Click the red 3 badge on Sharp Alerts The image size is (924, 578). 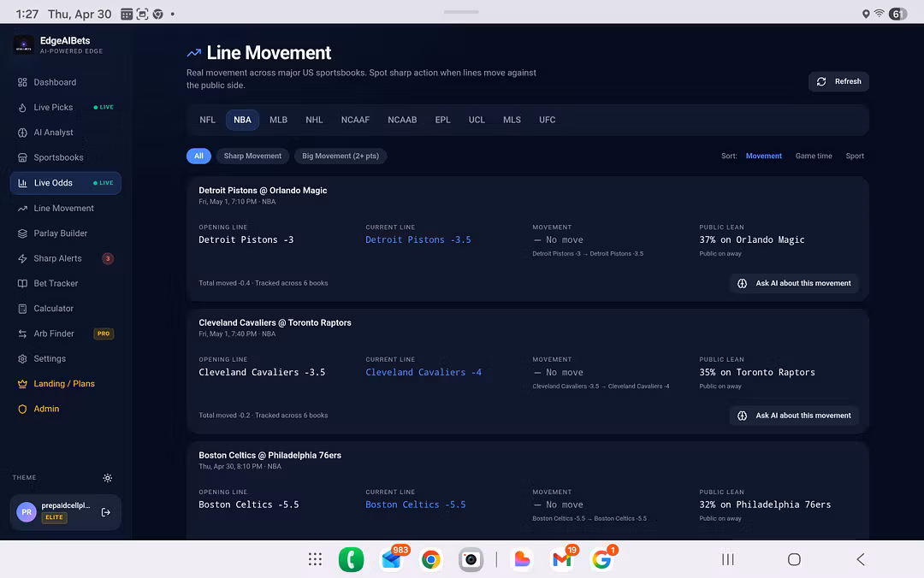[x=108, y=259]
